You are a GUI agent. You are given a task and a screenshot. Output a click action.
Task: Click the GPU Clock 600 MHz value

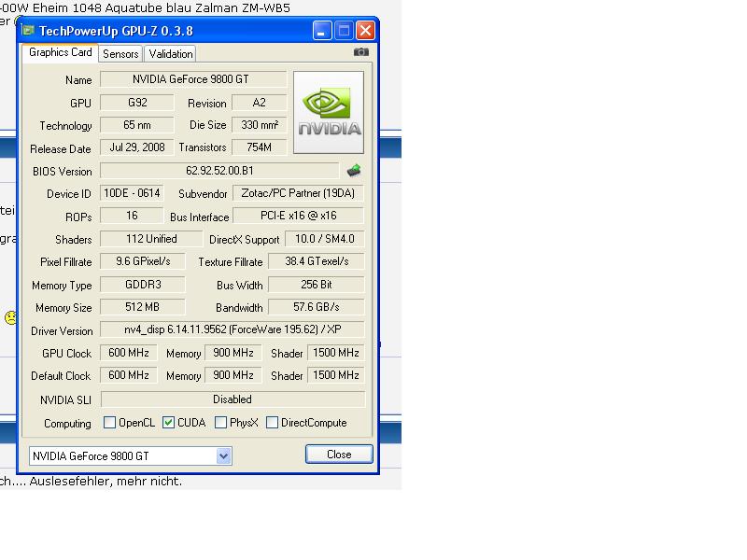pos(129,353)
